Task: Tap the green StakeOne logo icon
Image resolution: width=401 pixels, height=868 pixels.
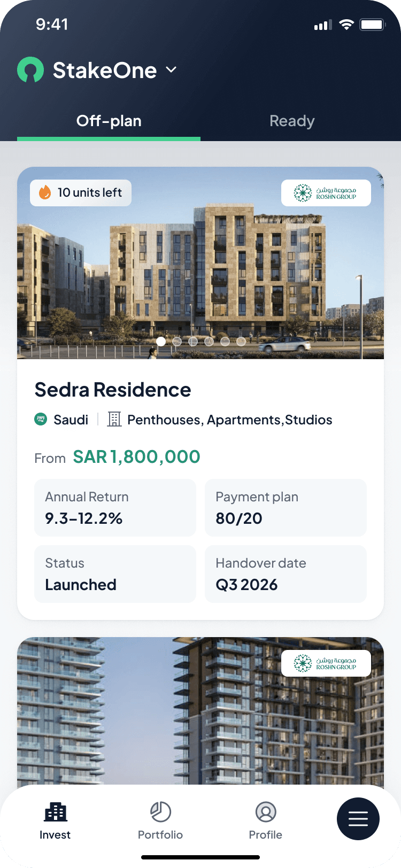Action: click(x=30, y=70)
